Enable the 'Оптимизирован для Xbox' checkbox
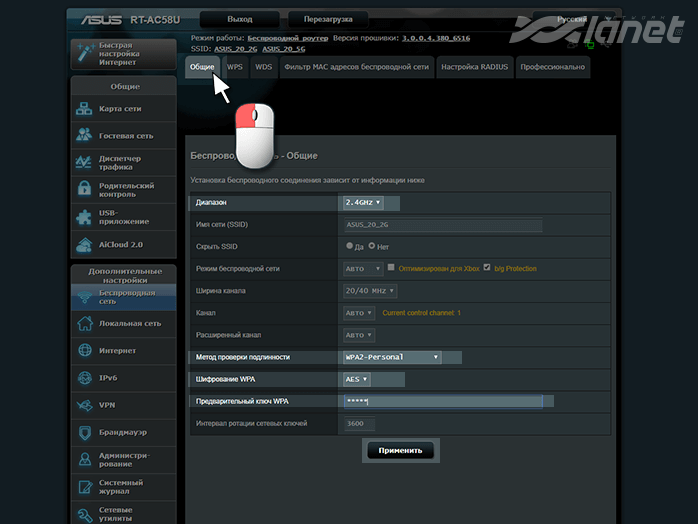 pyautogui.click(x=392, y=268)
